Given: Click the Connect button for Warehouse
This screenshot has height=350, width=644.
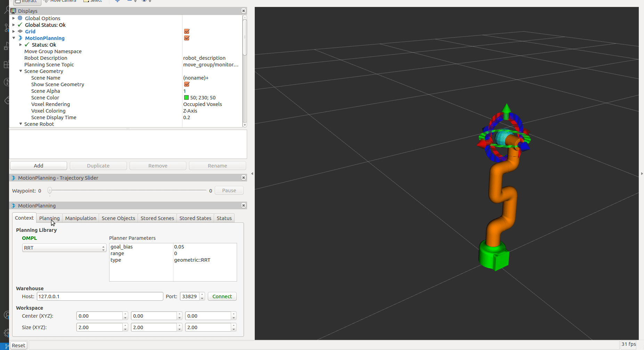Looking at the screenshot, I should coord(222,296).
